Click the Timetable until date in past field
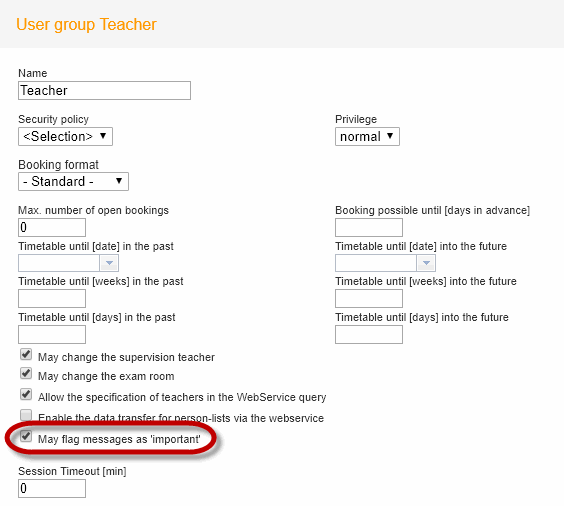The width and height of the screenshot is (564, 506). pos(59,263)
